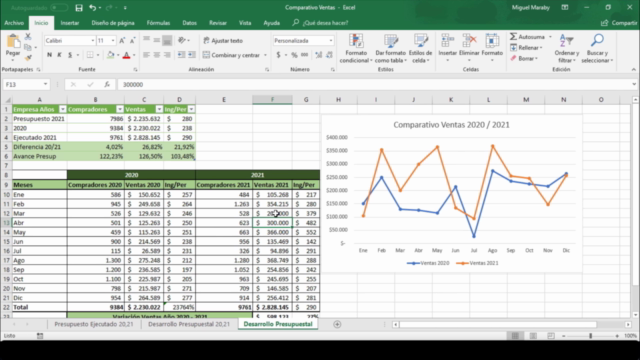Open the Personalizada number format dropdown
The width and height of the screenshot is (640, 360).
pyautogui.click(x=331, y=40)
